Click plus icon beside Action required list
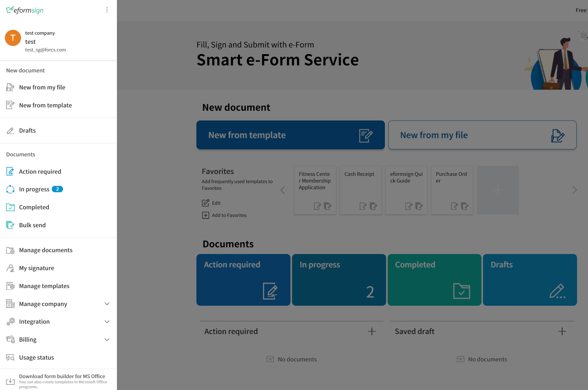Viewport: 588px width, 390px height. tap(372, 331)
